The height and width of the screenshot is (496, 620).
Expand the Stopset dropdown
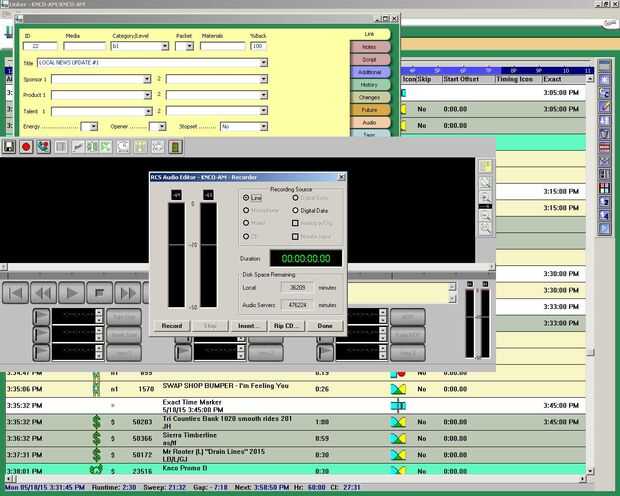tap(264, 127)
